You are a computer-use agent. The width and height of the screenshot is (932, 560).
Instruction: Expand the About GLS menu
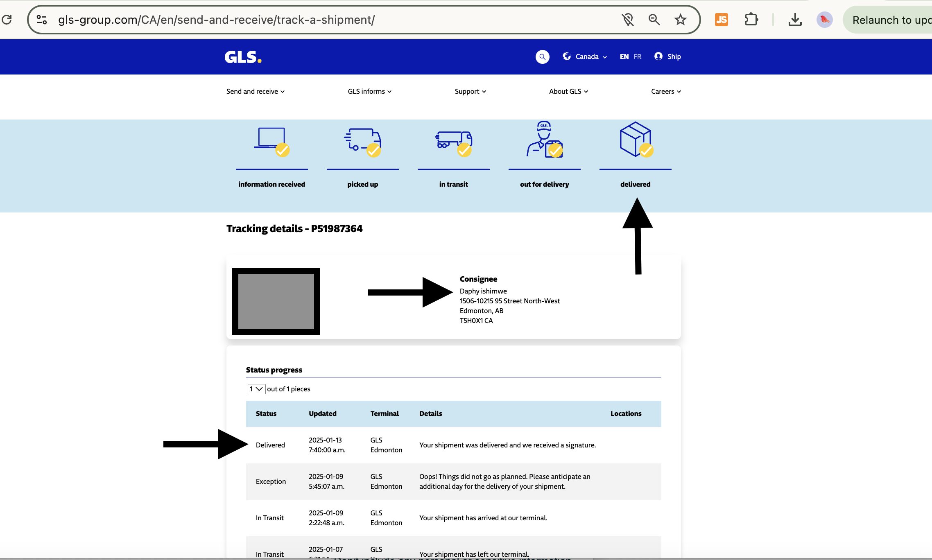tap(568, 91)
